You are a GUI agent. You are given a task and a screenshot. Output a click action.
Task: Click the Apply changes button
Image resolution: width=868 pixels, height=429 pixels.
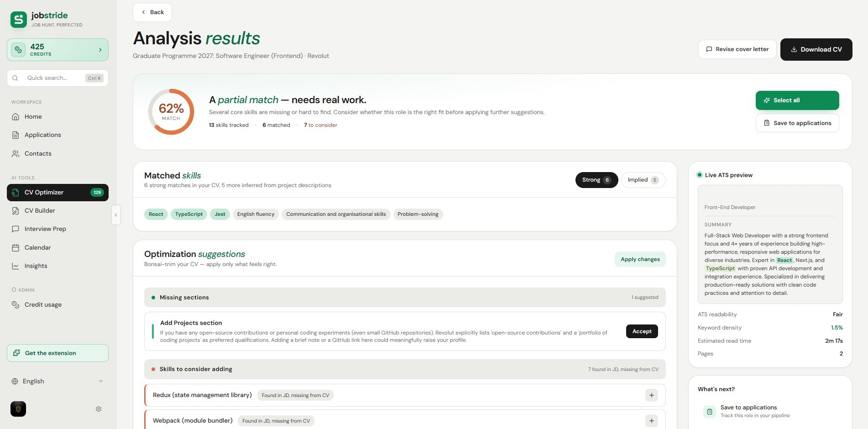(x=640, y=259)
